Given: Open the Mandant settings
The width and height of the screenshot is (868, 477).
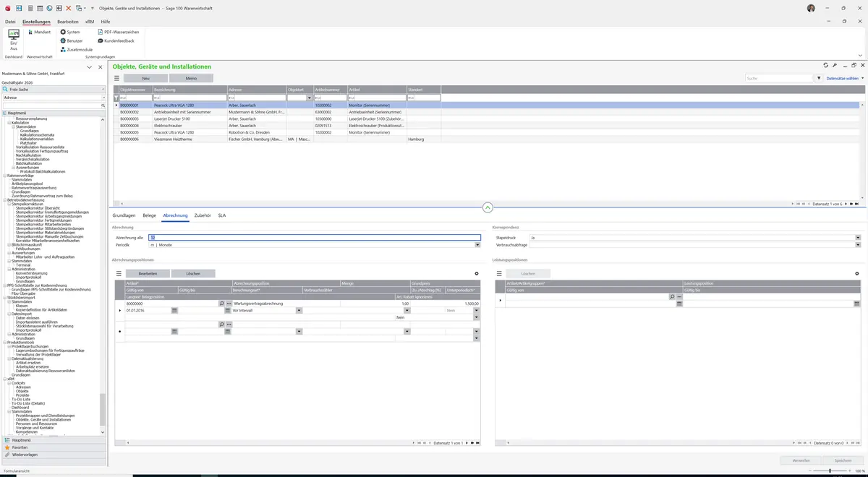Looking at the screenshot, I should point(39,32).
